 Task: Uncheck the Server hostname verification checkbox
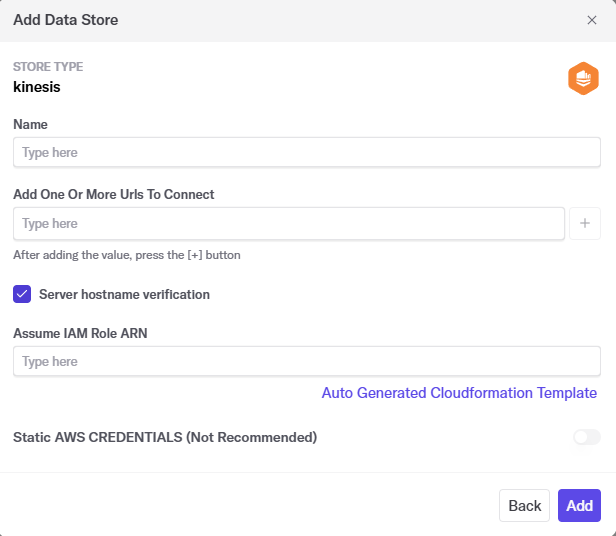tap(22, 294)
